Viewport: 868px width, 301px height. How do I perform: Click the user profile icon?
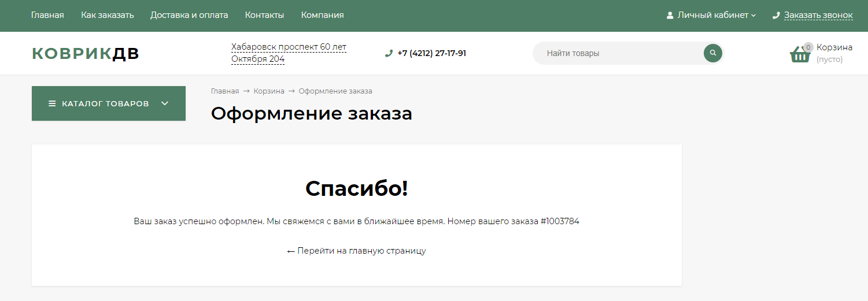(670, 16)
